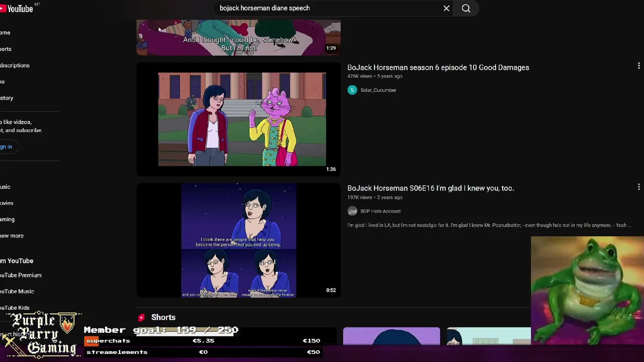Screen dimensions: 644x362
Task: Click the 'Shorts' shelf heading
Action: (x=163, y=317)
